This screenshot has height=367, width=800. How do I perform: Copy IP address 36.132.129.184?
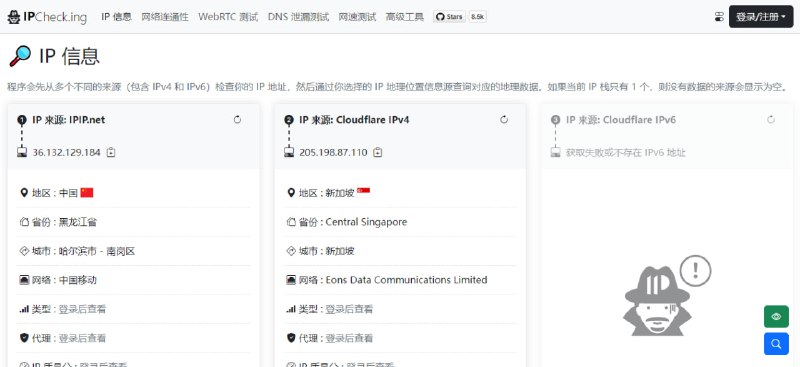(111, 152)
